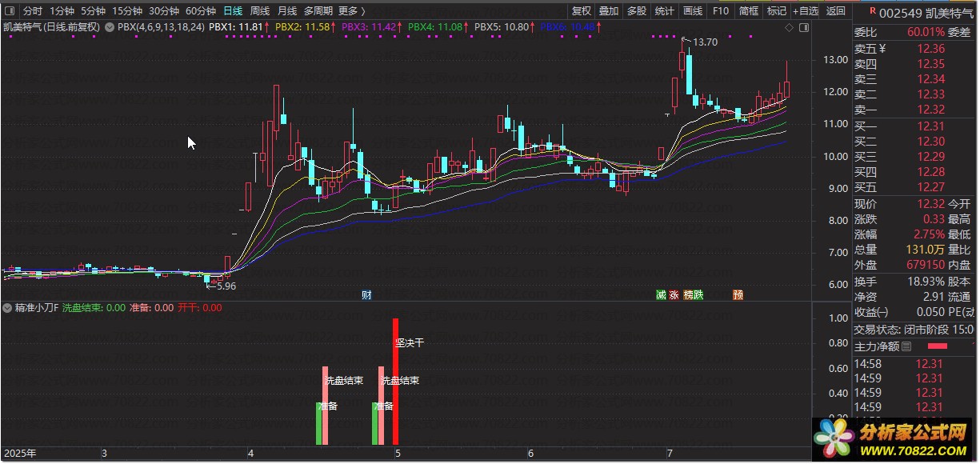Switch to the 15分钟 period
The width and height of the screenshot is (980, 464).
coord(126,11)
